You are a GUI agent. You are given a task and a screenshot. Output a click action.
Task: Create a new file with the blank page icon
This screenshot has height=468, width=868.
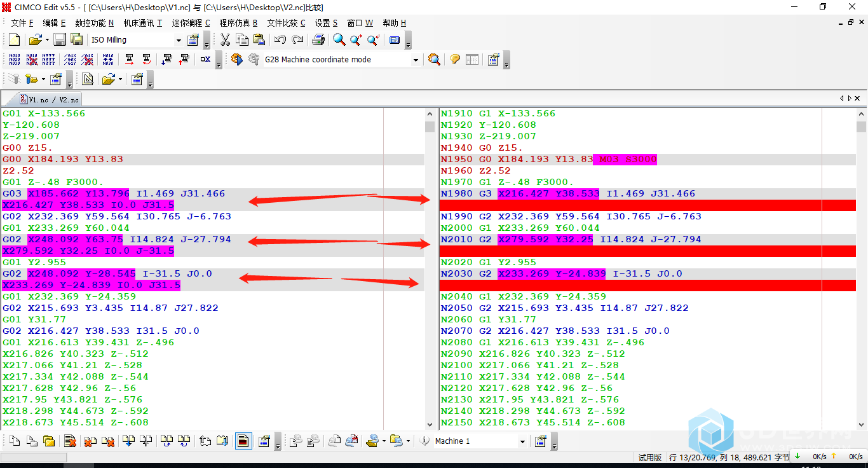14,39
